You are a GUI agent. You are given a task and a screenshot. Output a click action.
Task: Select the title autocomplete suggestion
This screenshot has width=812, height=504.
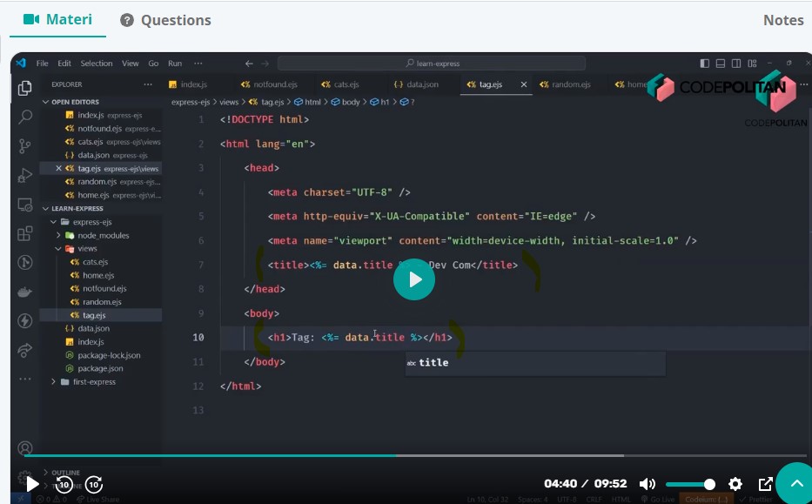[535, 363]
